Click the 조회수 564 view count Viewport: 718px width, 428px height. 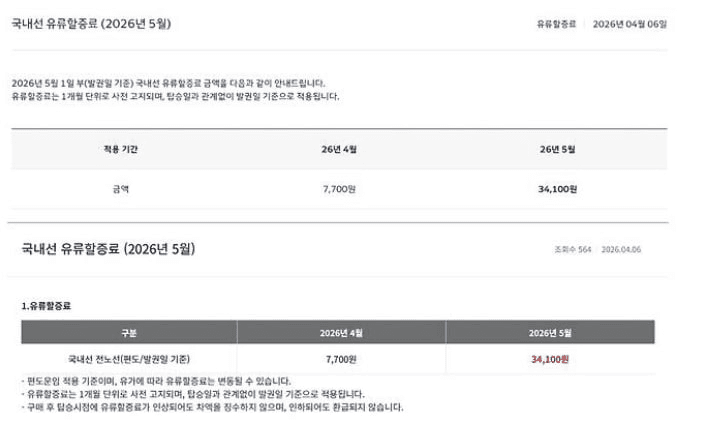point(572,249)
